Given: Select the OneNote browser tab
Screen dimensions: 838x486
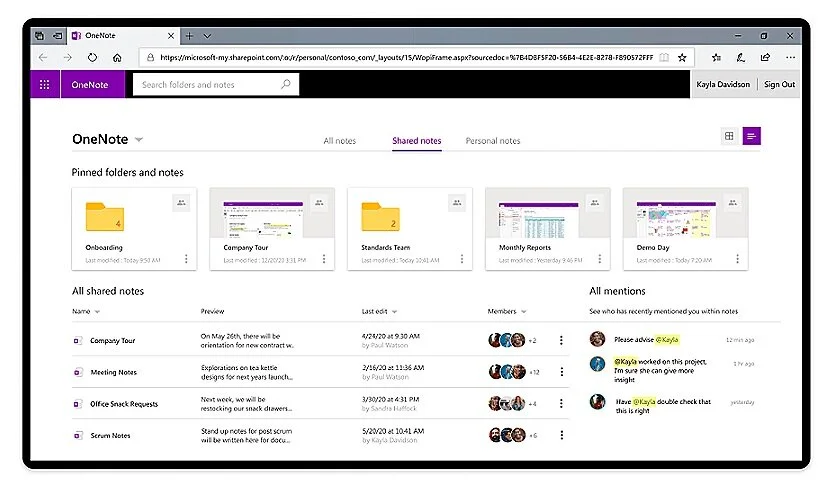Looking at the screenshot, I should click(124, 36).
